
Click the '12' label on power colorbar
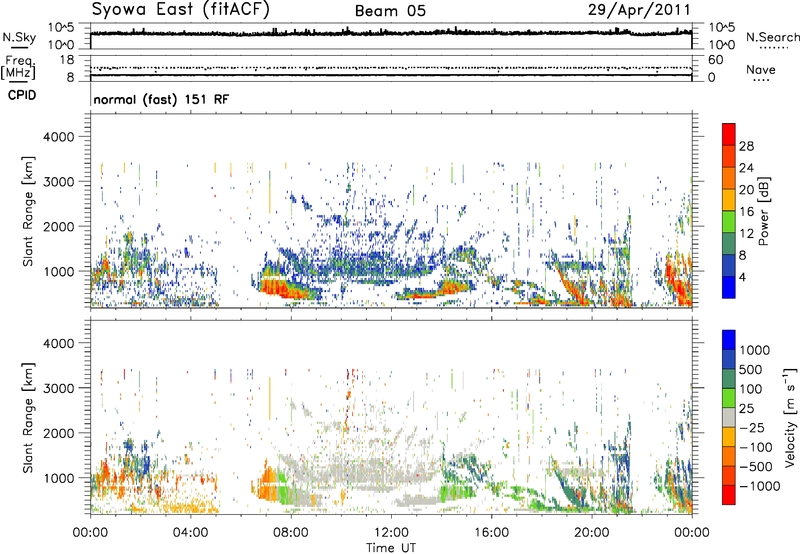click(746, 234)
